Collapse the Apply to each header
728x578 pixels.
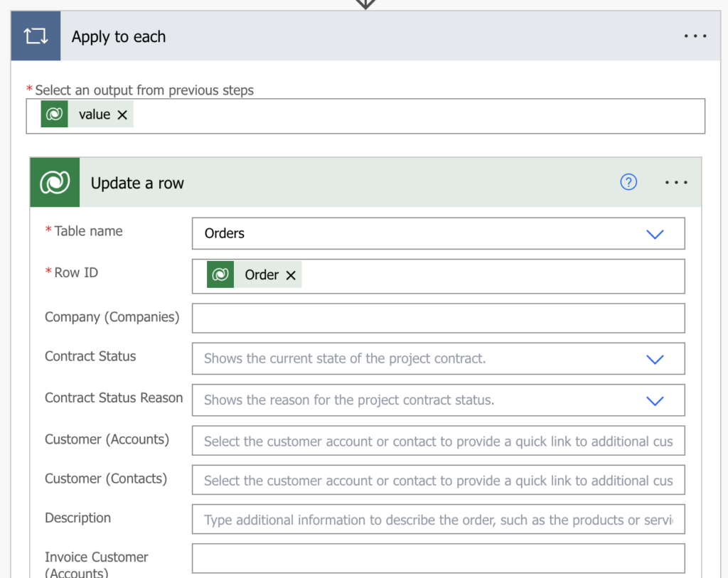(119, 37)
